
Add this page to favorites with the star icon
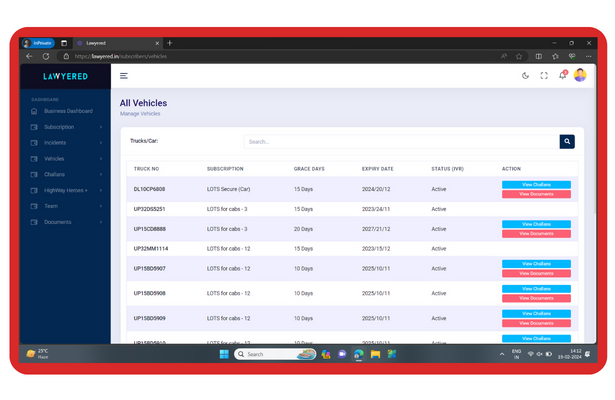pos(519,56)
